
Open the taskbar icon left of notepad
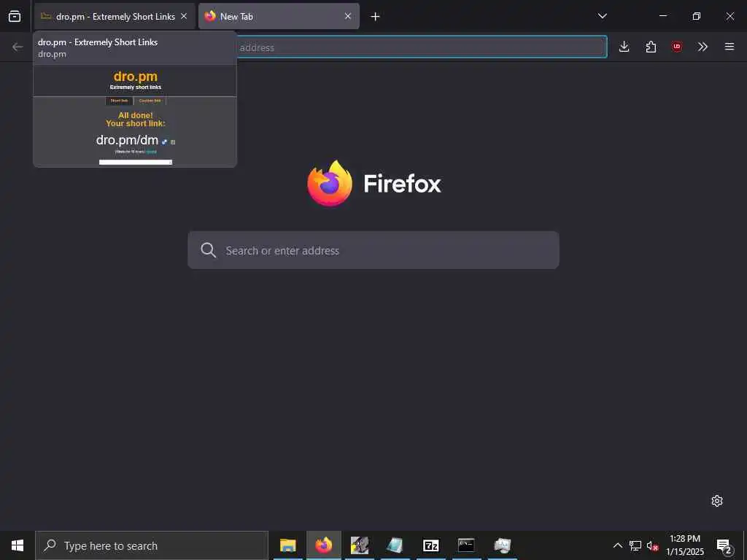pyautogui.click(x=359, y=545)
